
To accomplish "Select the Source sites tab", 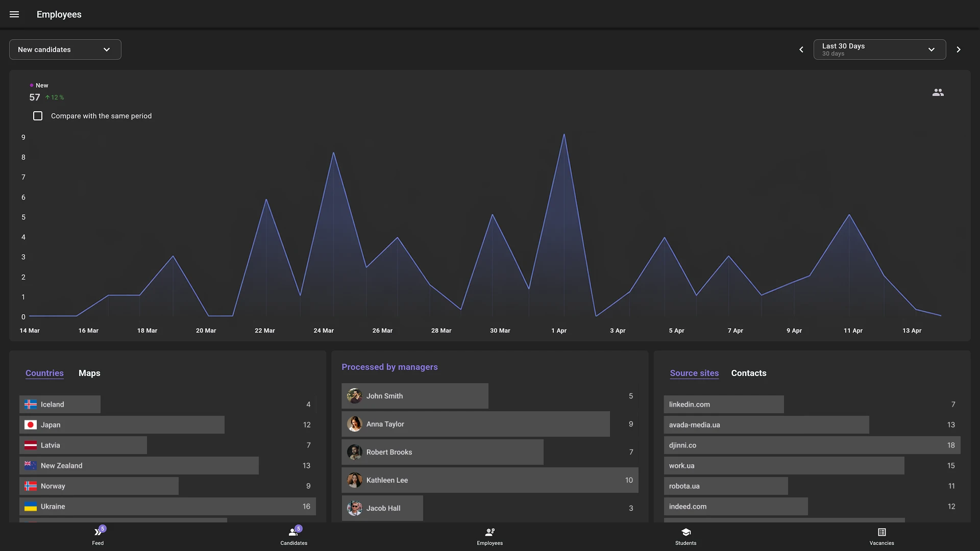I will (694, 373).
